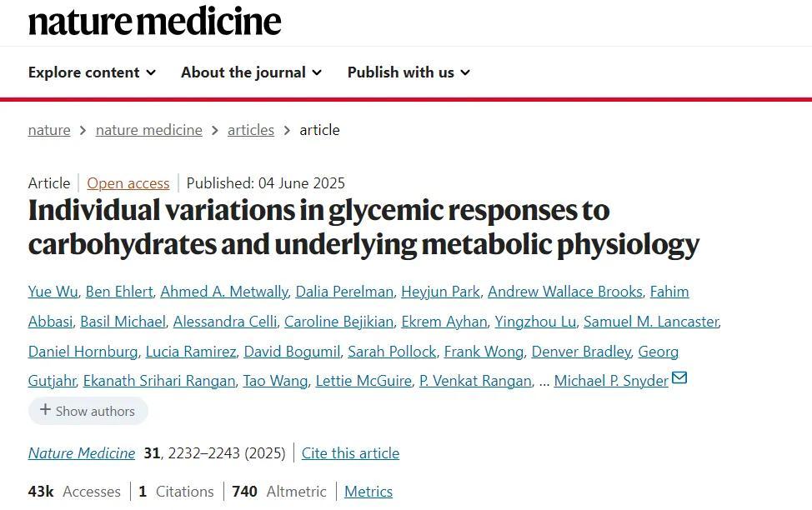Click the article title heading

(363, 227)
